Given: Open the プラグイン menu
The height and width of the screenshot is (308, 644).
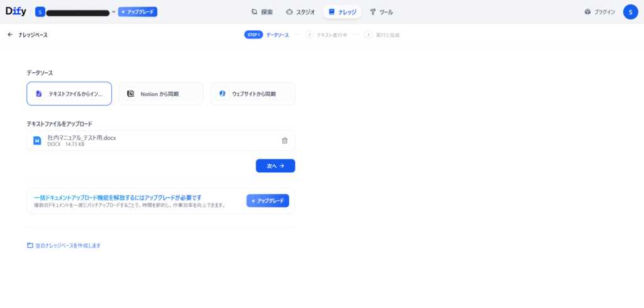Looking at the screenshot, I should pyautogui.click(x=599, y=12).
